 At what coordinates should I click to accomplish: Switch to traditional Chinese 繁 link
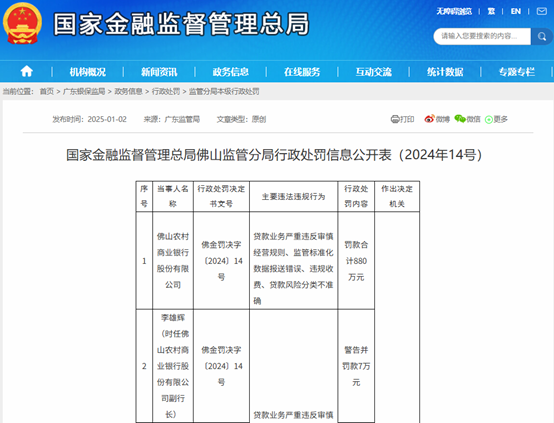(x=491, y=11)
